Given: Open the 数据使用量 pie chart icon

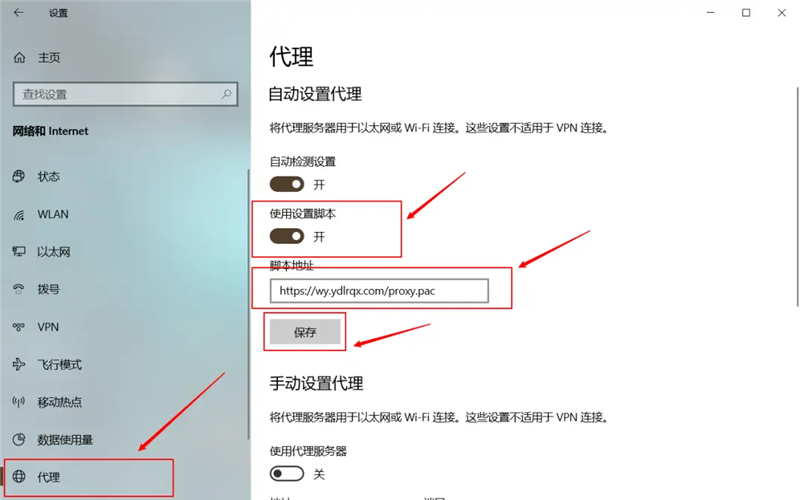Looking at the screenshot, I should 18,439.
